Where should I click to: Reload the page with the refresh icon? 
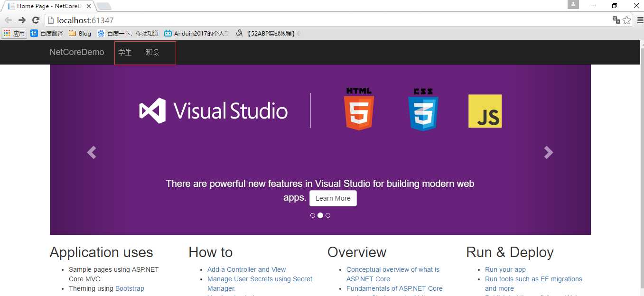[x=36, y=20]
